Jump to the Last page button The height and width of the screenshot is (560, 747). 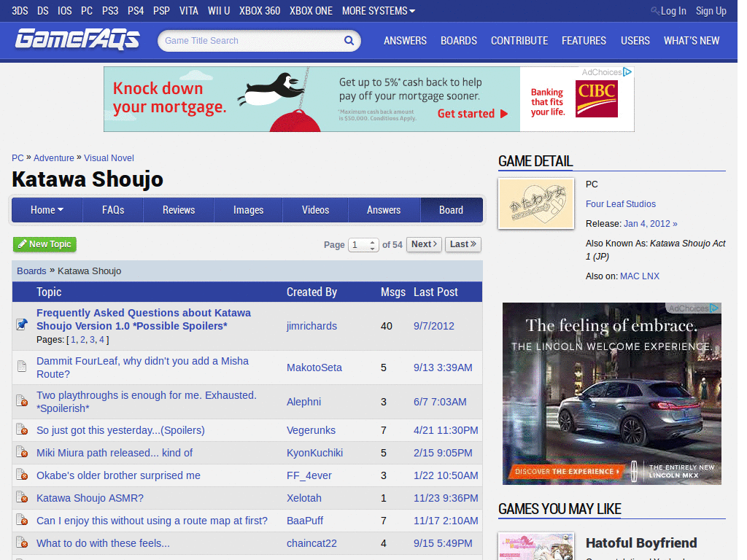pyautogui.click(x=463, y=244)
